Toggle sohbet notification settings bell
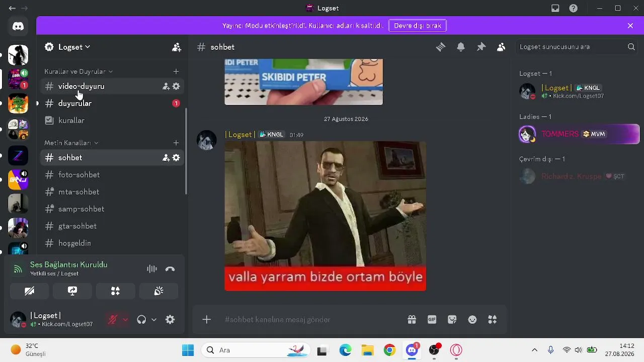The height and width of the screenshot is (362, 644). pyautogui.click(x=461, y=47)
